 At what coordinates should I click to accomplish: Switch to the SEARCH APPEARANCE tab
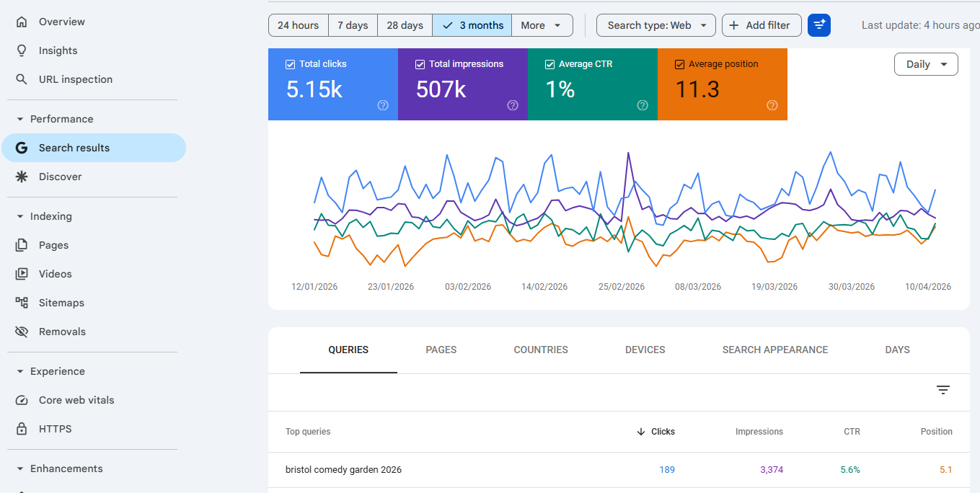pyautogui.click(x=775, y=350)
